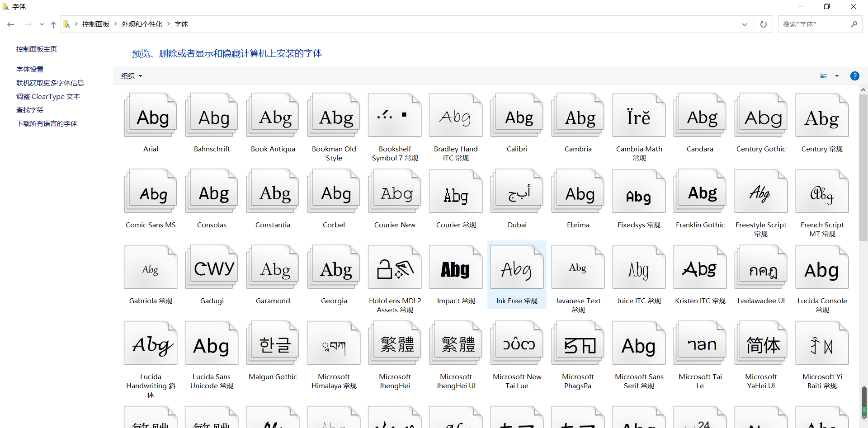Viewport: 868px width, 428px height.
Task: Select the Arial font icon
Action: (x=151, y=116)
